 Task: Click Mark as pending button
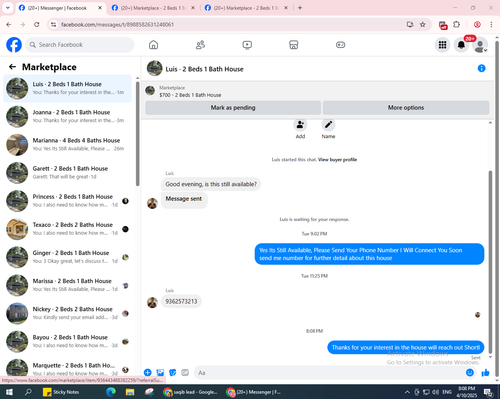(x=233, y=108)
